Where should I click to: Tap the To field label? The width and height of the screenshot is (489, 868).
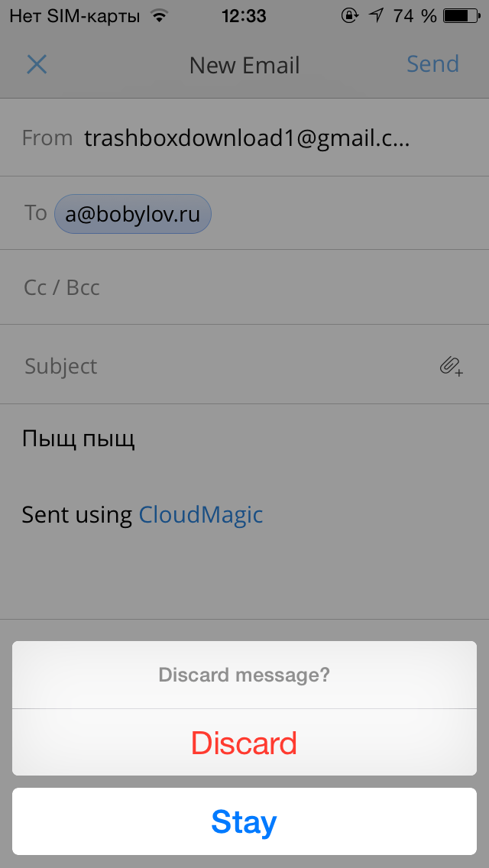pos(35,212)
